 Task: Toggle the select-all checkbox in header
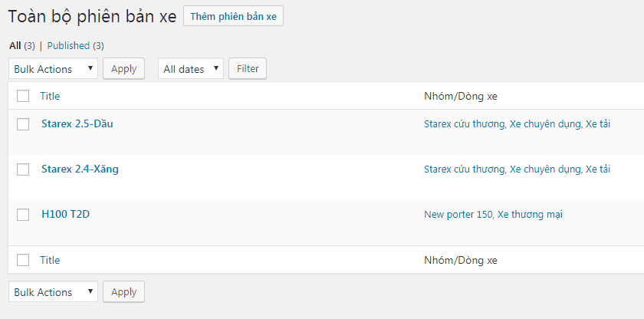click(x=23, y=96)
